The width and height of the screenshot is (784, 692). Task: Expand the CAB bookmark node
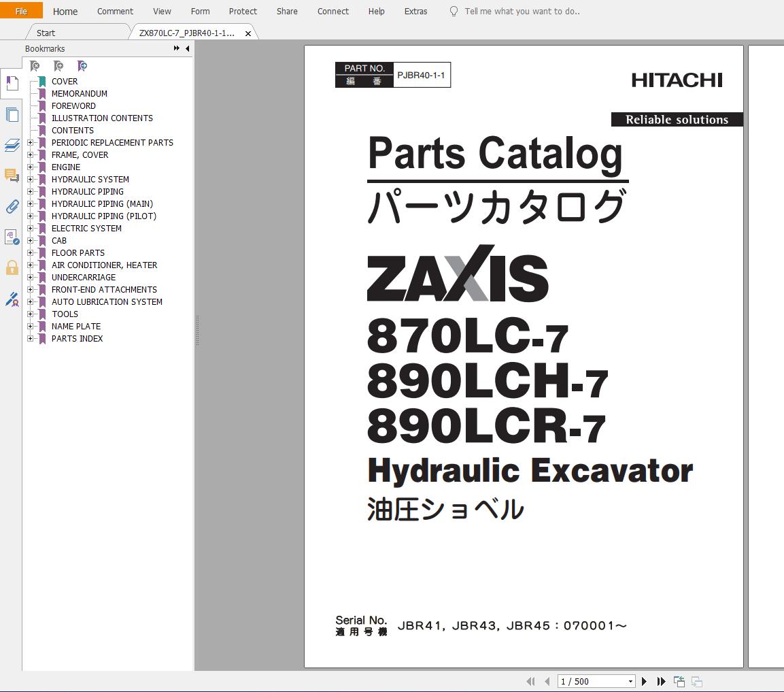tap(30, 241)
